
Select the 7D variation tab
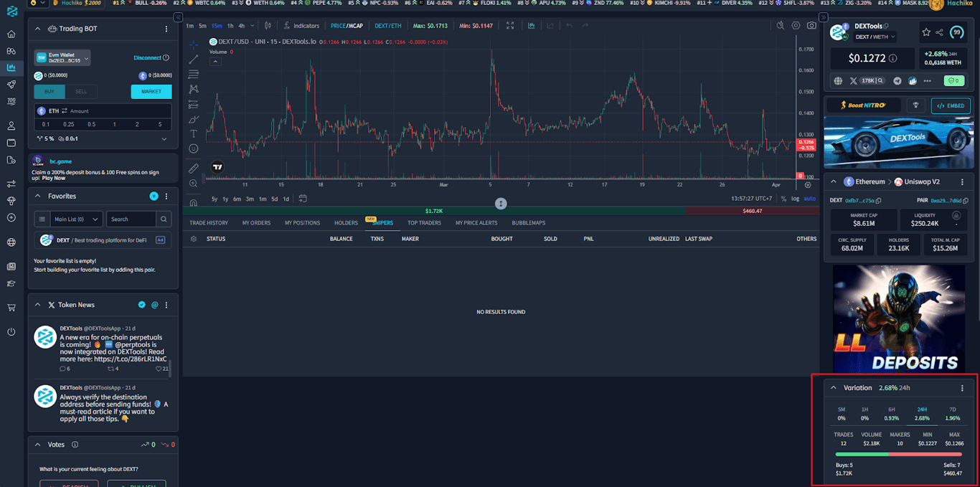(x=953, y=414)
